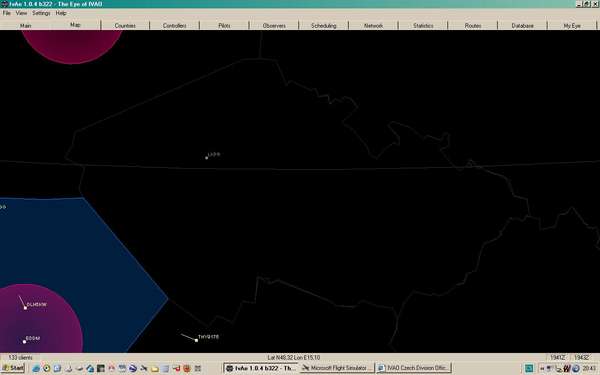Open the Scheduling tab
The height and width of the screenshot is (375, 600).
pyautogui.click(x=324, y=26)
